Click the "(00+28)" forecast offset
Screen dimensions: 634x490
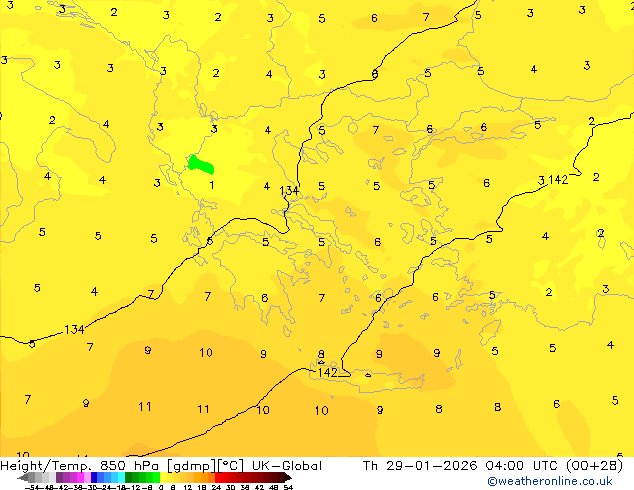point(594,466)
